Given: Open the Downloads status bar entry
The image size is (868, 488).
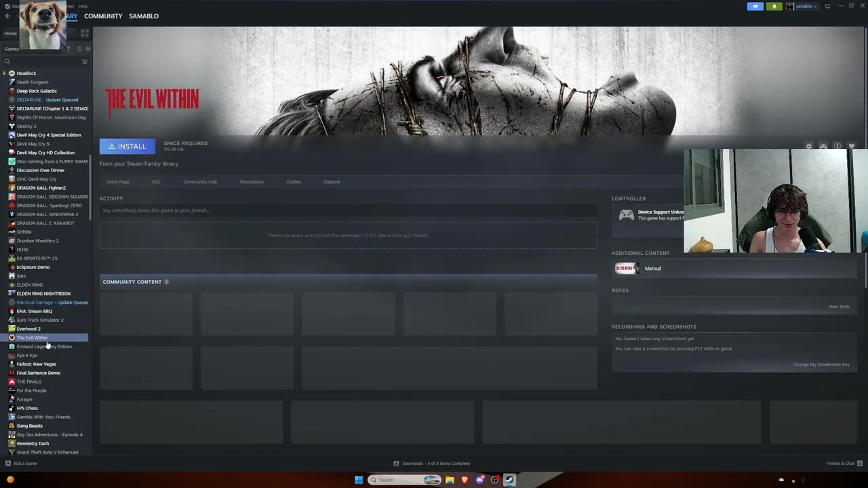Looking at the screenshot, I should pos(431,464).
